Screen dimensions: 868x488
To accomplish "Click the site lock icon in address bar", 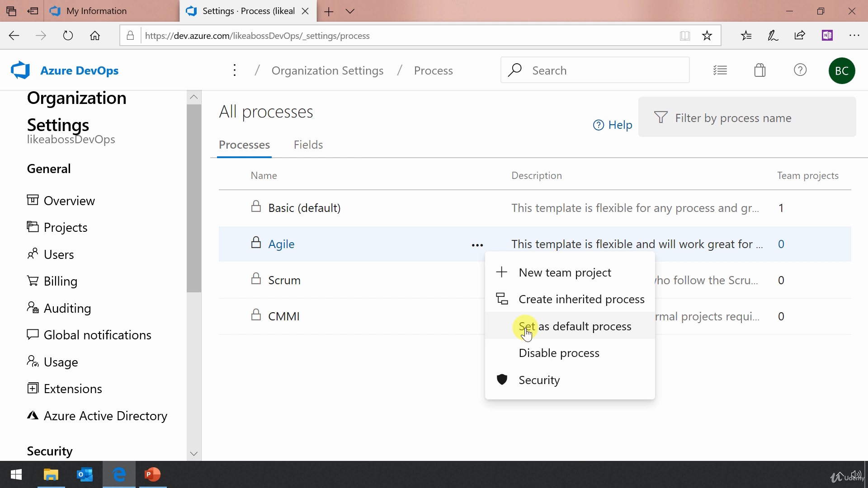I will tap(130, 36).
